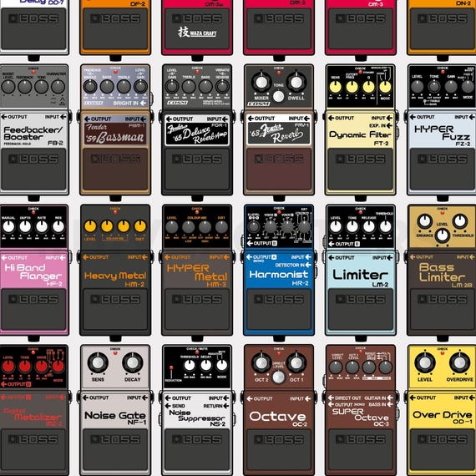Click the BASS IN arrow on Super Octave
476x476 pixels.
tap(390, 404)
